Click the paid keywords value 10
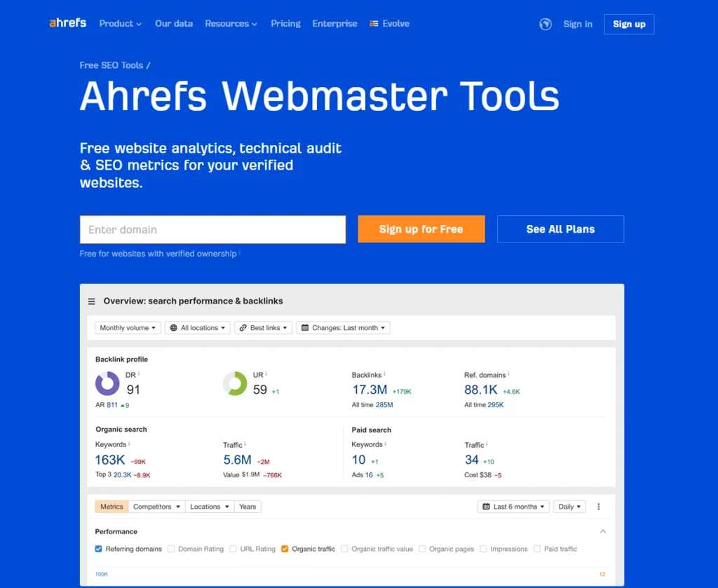Viewport: 718px width, 588px height. (x=358, y=460)
